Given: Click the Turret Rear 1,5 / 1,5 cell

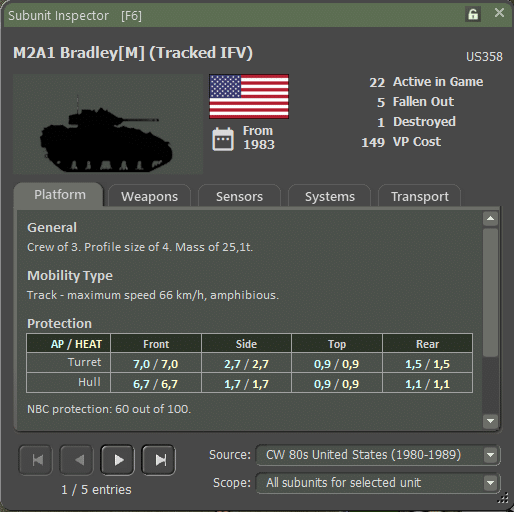Looking at the screenshot, I should click(427, 364).
